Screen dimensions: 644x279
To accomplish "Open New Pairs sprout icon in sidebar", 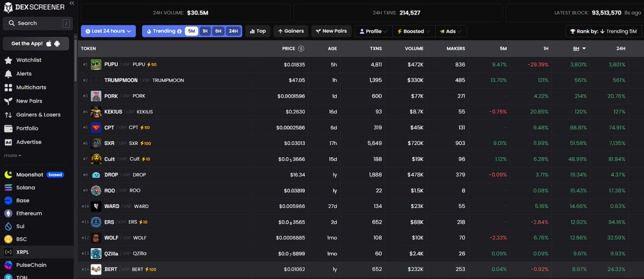I will [x=8, y=101].
